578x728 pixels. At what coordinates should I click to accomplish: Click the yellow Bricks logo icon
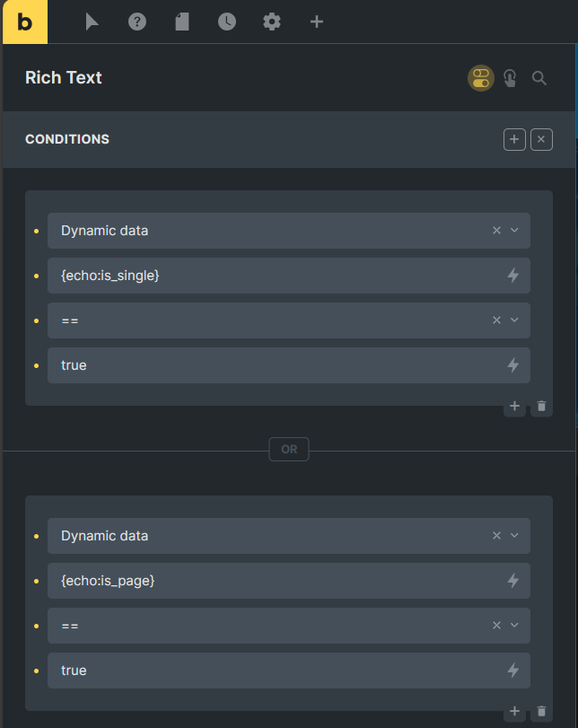tap(25, 22)
